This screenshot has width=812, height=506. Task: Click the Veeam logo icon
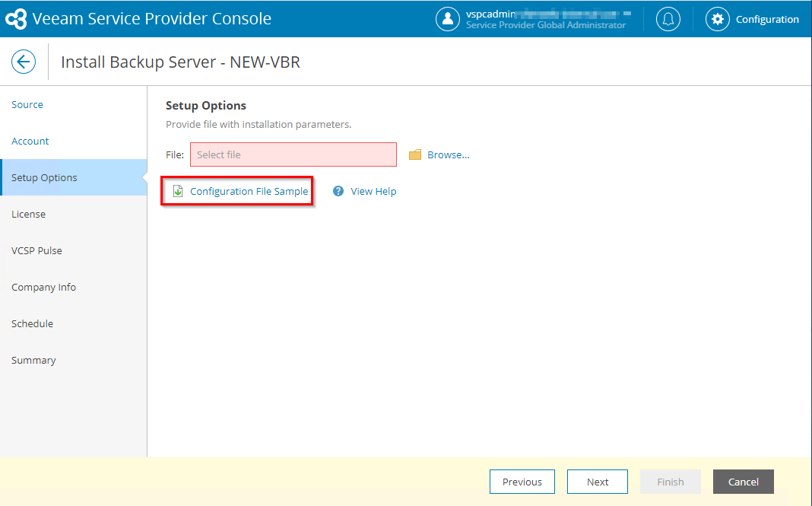point(16,19)
